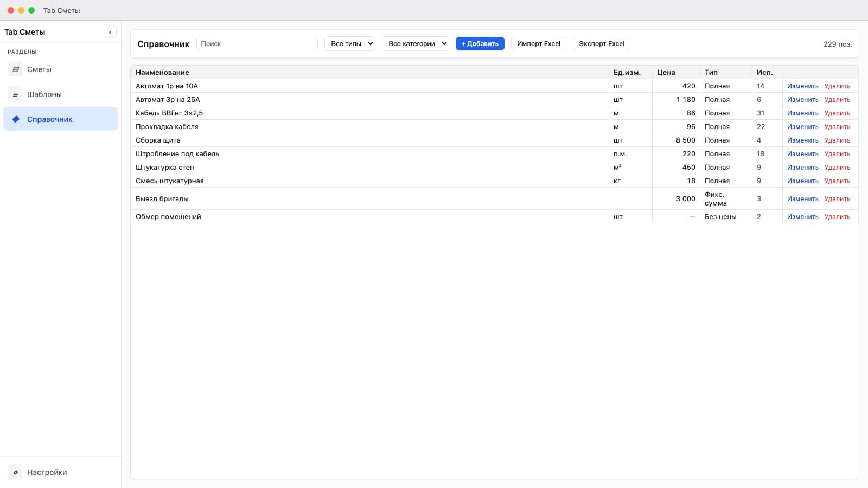Click Изменить for Выезд бригады
This screenshot has width=868, height=488.
coord(803,199)
